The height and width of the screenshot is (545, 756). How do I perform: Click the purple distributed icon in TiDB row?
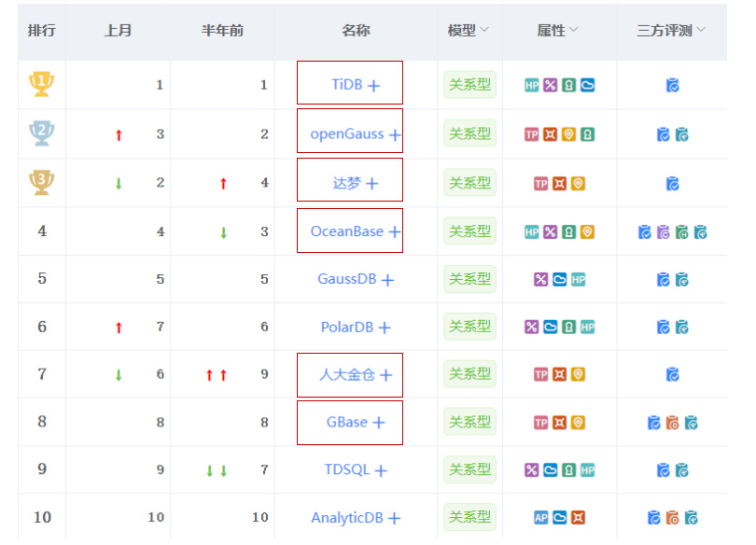tap(550, 85)
